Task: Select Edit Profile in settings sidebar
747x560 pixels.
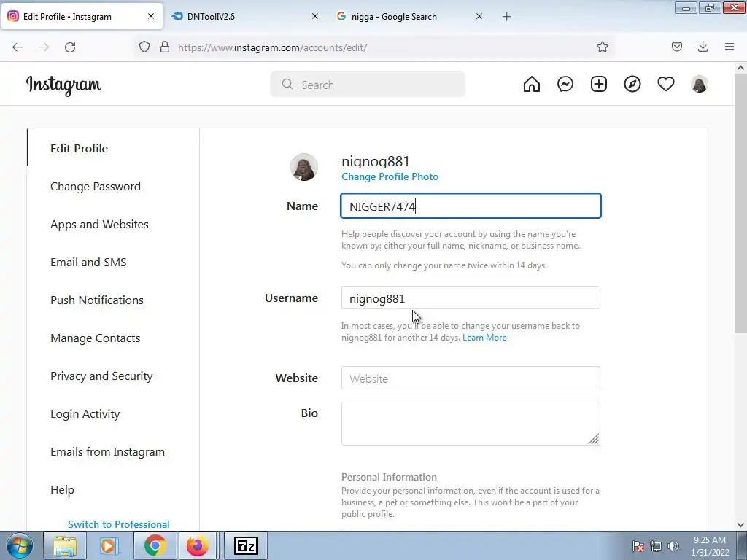Action: tap(79, 148)
